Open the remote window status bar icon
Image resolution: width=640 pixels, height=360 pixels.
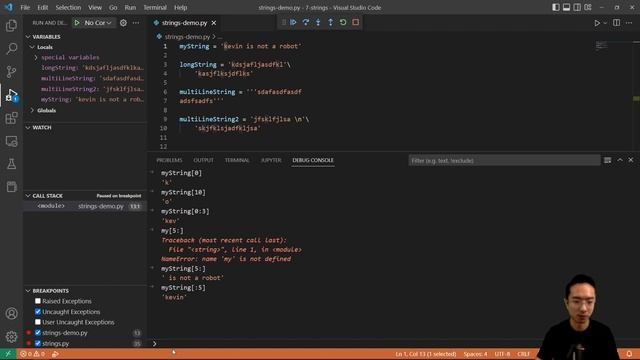pos(8,354)
